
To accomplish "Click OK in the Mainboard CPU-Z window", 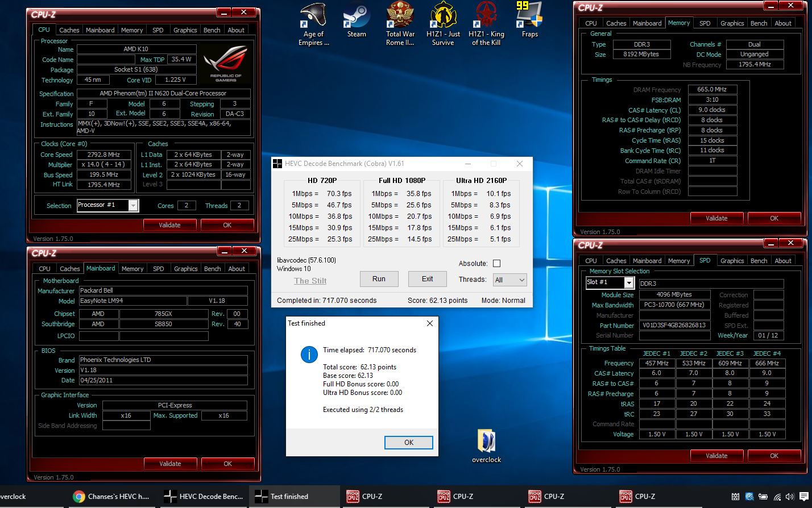I will point(227,464).
